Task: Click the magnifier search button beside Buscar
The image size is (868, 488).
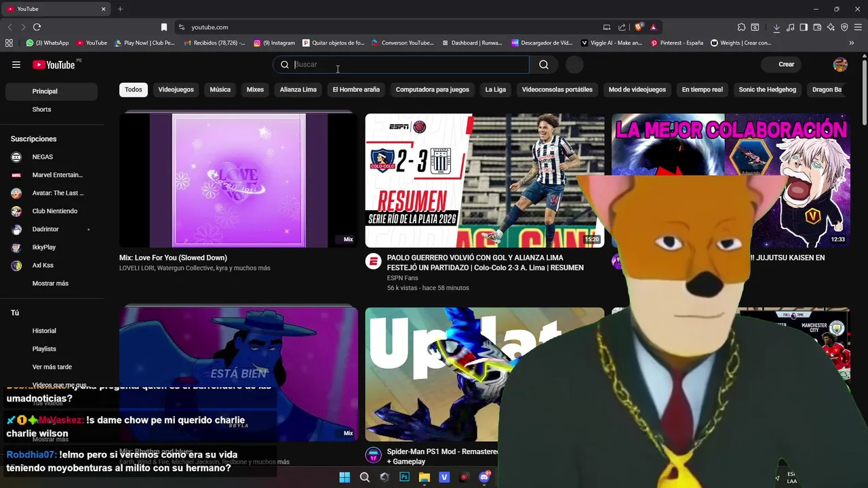Action: click(x=544, y=64)
